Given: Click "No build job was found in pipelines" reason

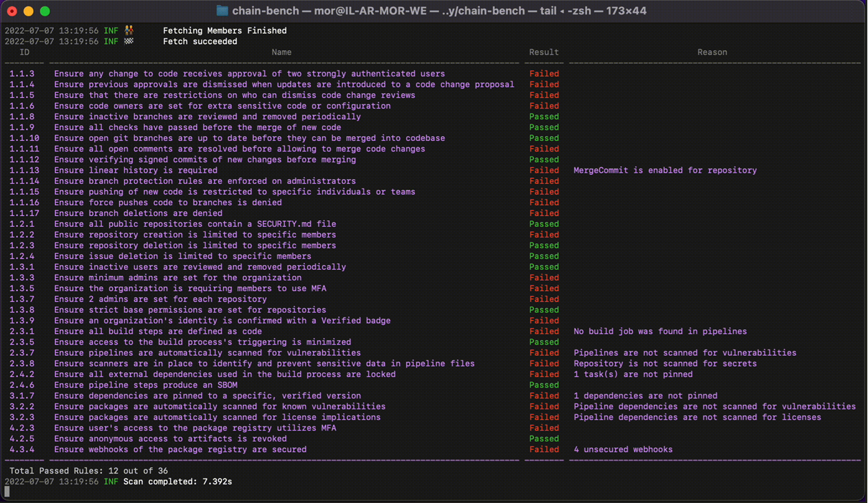Looking at the screenshot, I should click(660, 331).
